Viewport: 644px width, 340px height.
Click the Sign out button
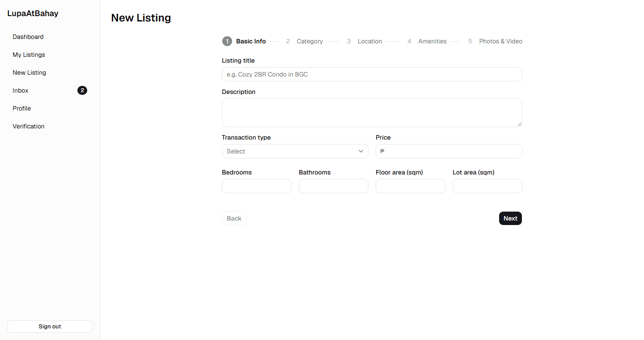[x=50, y=327]
